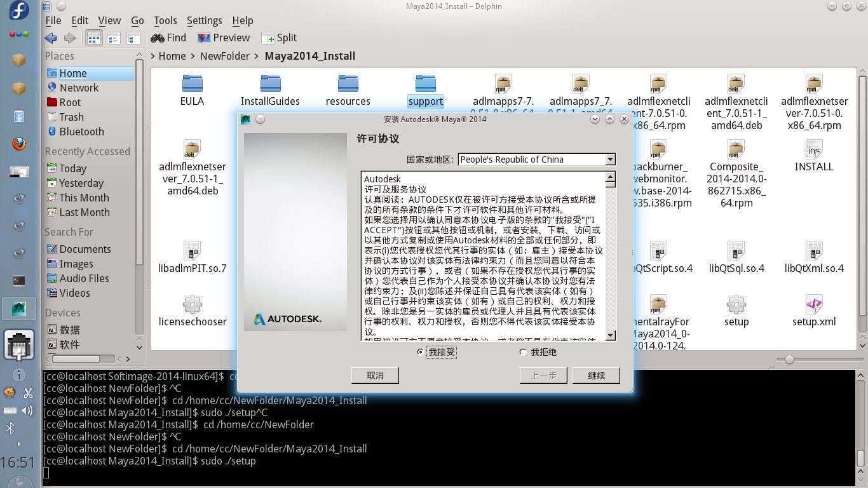Switch Dolphin to Compact view mode

(114, 38)
